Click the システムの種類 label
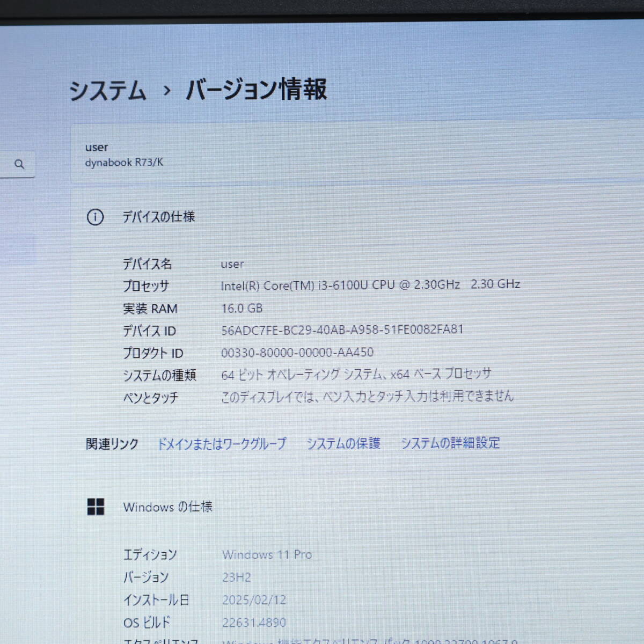Image resolution: width=644 pixels, height=644 pixels. point(159,375)
